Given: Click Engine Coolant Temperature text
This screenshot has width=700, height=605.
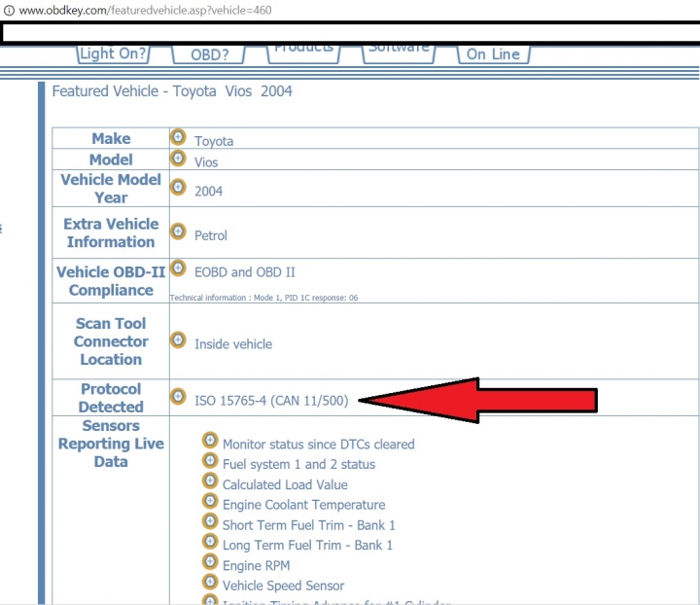Looking at the screenshot, I should 303,505.
